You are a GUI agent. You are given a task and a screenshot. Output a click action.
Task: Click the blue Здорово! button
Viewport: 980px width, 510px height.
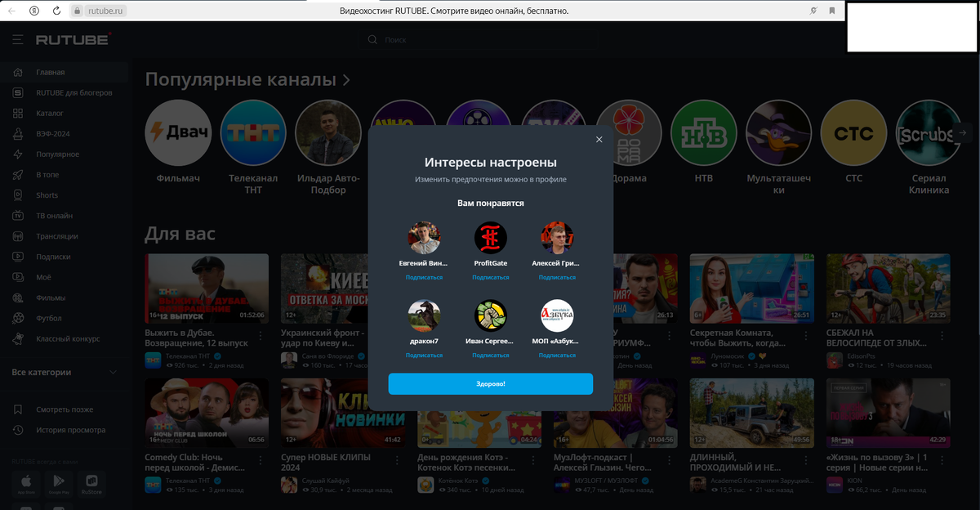pos(490,383)
